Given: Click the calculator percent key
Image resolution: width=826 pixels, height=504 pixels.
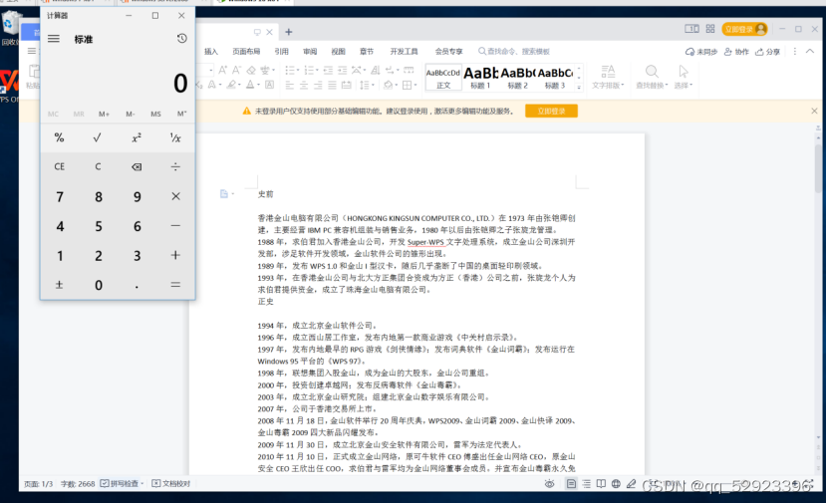Looking at the screenshot, I should click(x=60, y=138).
